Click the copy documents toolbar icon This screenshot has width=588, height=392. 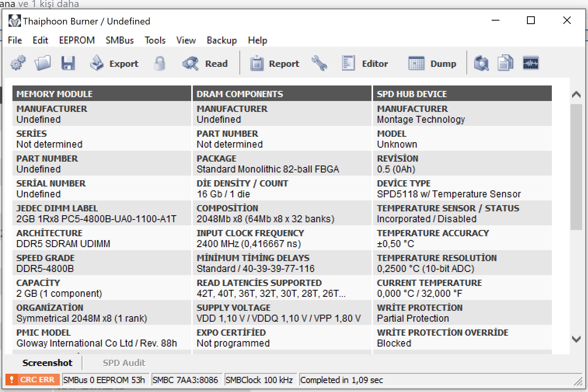click(506, 63)
